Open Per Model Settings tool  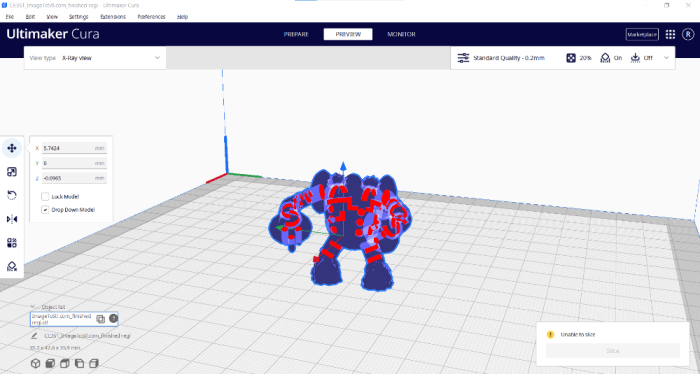pyautogui.click(x=12, y=243)
